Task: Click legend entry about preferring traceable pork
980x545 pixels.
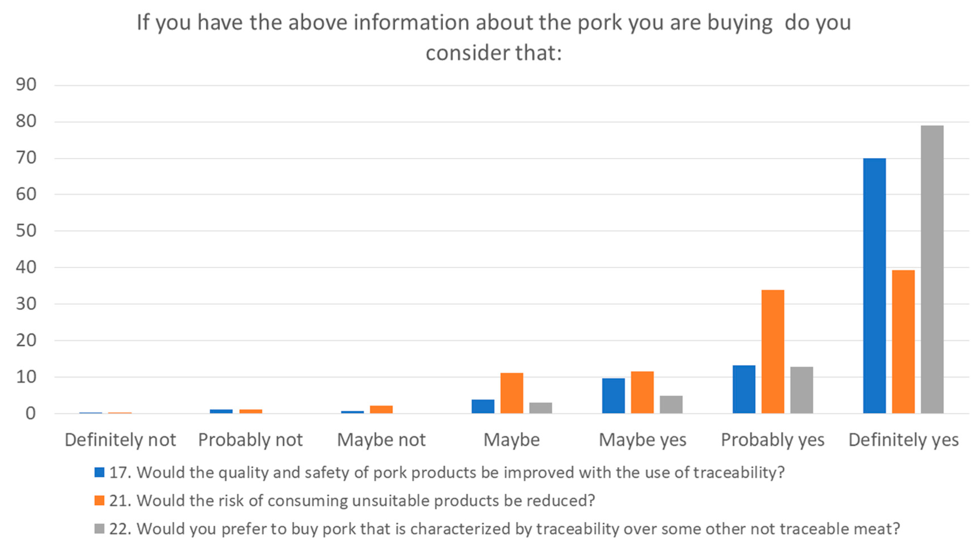Action: [x=504, y=529]
